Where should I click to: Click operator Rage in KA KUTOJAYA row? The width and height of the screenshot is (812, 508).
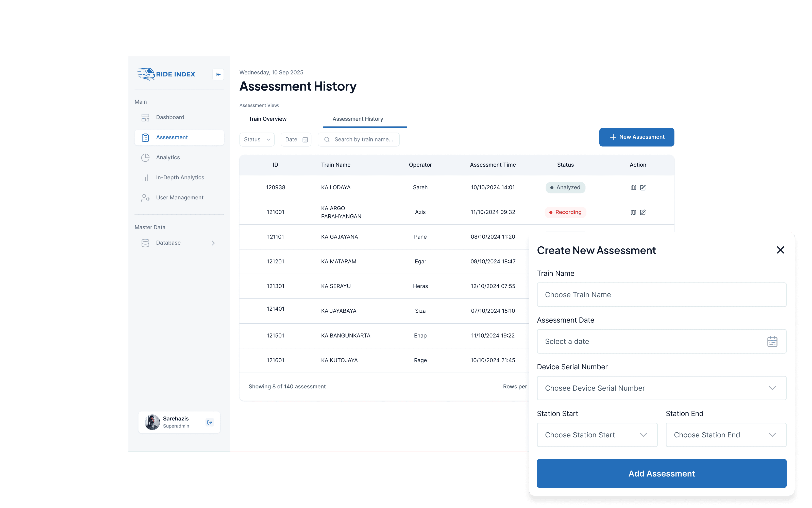(420, 360)
